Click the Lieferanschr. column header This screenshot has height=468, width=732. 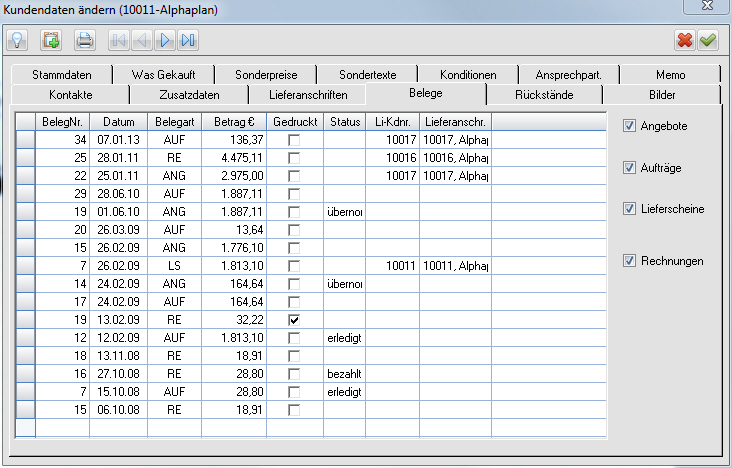tap(456, 122)
